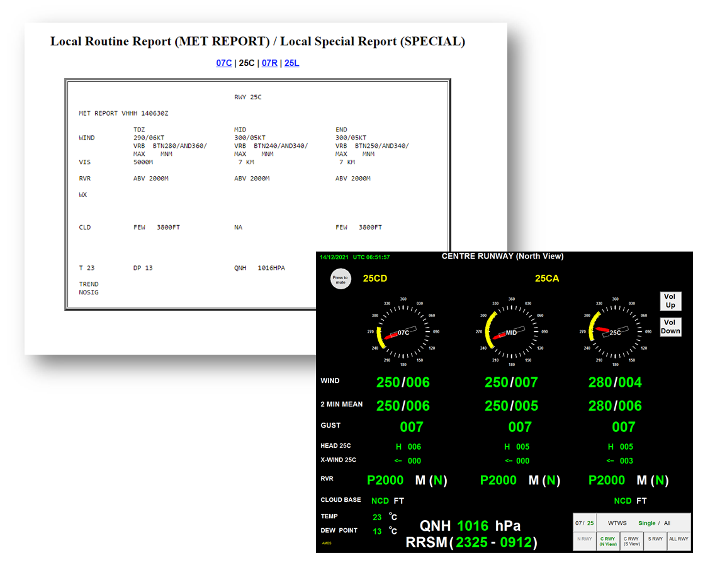Click the MID wind compass dial
Screen dimensions: 715x588
pos(511,332)
